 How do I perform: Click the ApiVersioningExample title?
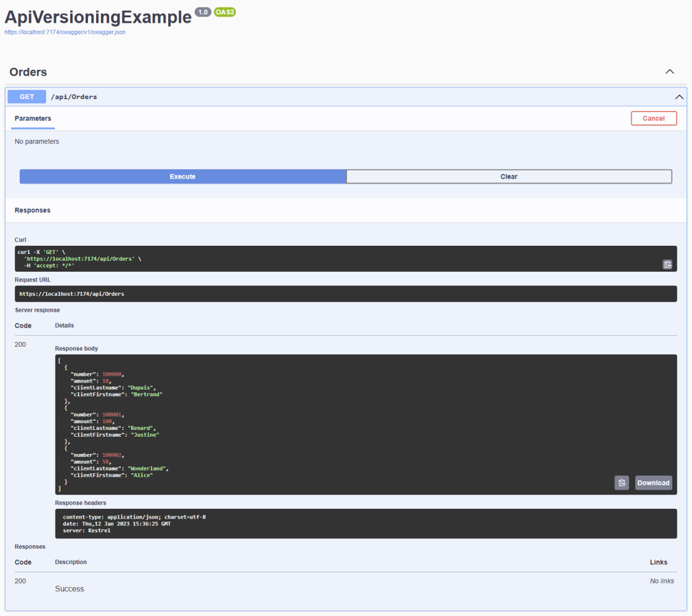click(x=98, y=17)
